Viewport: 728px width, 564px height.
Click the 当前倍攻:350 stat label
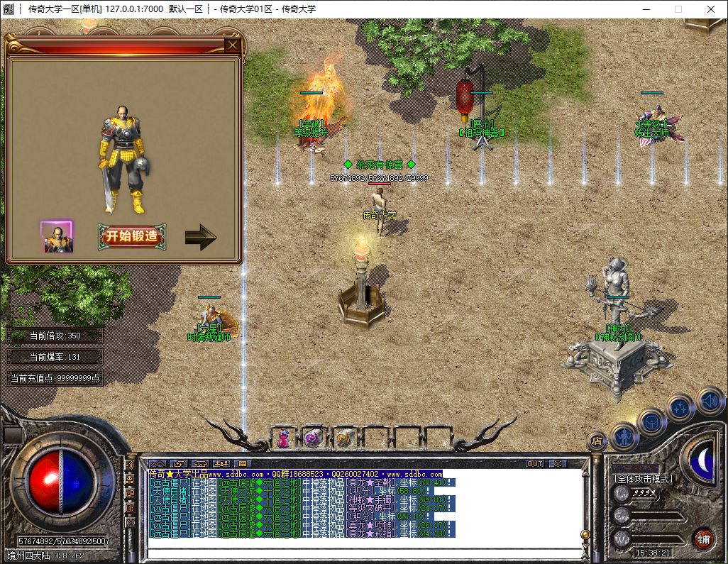point(55,336)
